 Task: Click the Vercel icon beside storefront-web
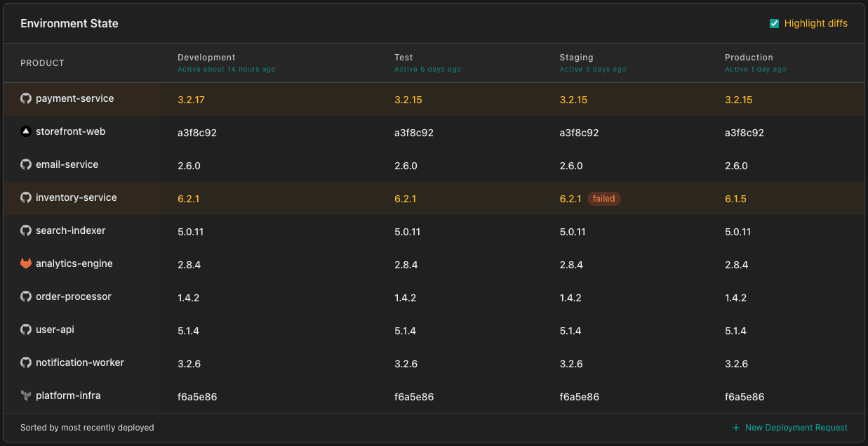click(26, 132)
